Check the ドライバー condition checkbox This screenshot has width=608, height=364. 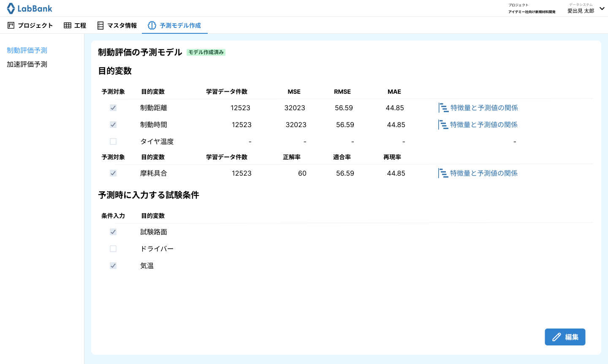click(113, 249)
